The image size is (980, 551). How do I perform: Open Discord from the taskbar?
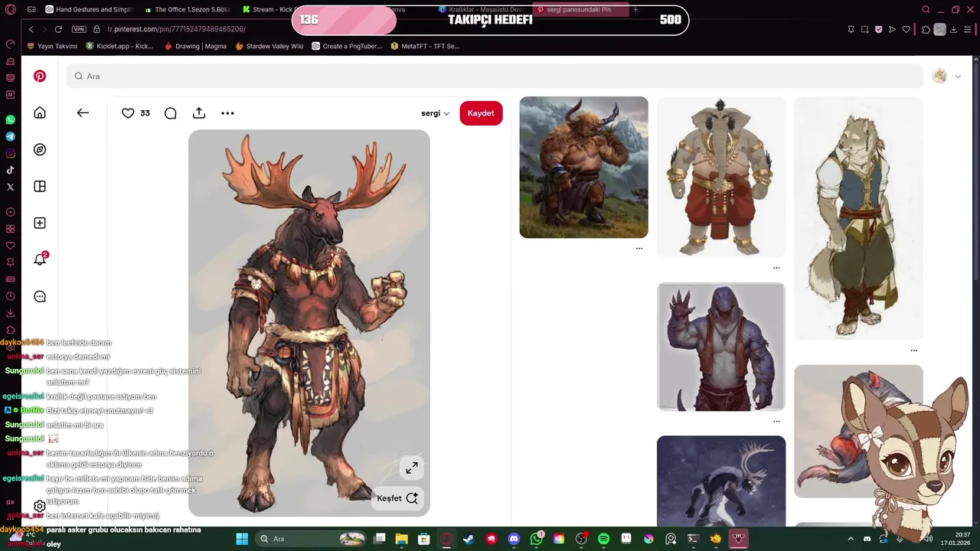pyautogui.click(x=514, y=539)
